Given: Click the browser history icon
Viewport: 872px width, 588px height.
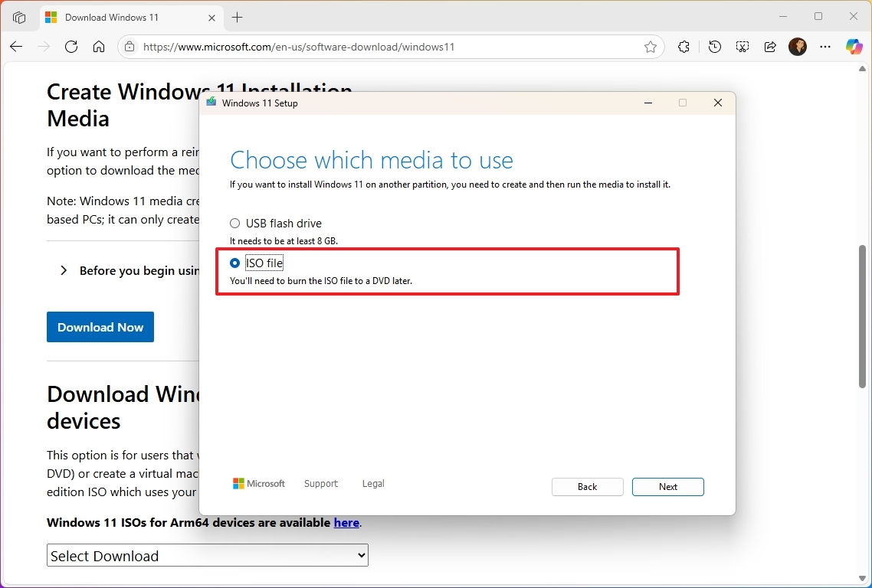Looking at the screenshot, I should point(714,47).
